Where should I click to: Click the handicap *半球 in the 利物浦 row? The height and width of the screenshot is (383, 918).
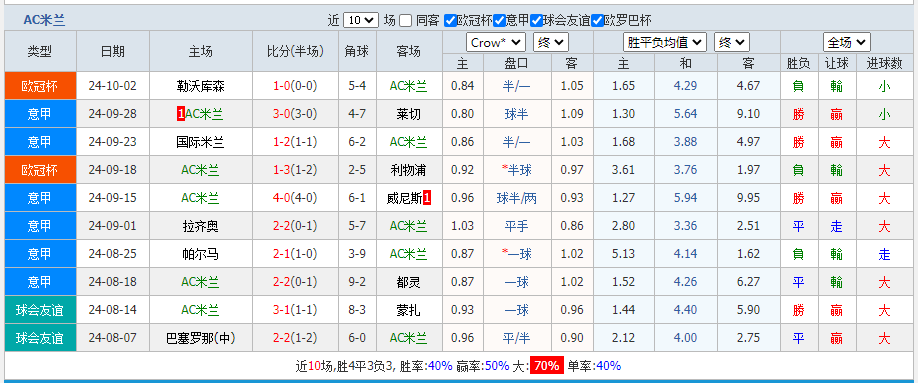(x=516, y=170)
